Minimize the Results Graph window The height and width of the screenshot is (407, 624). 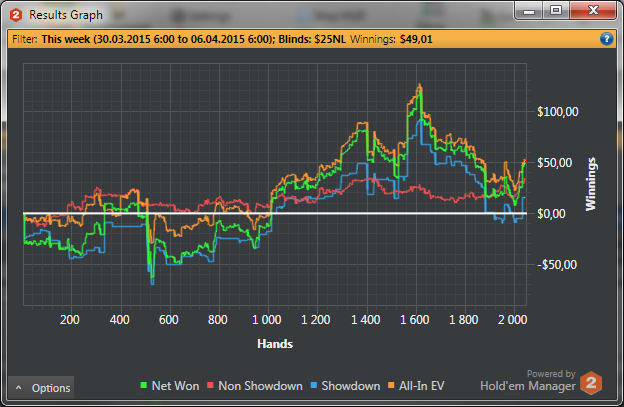pos(529,11)
